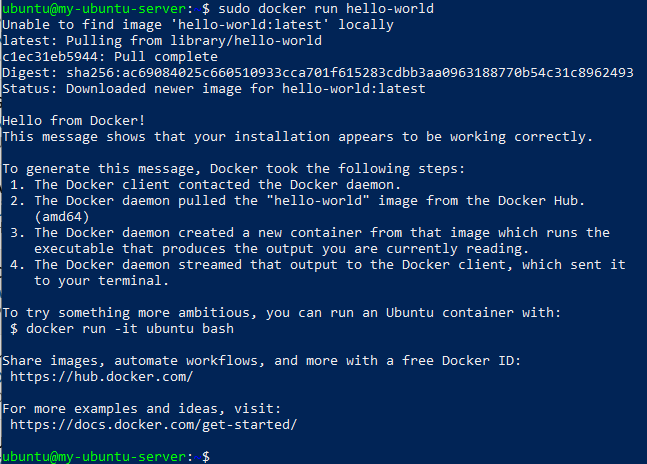Screen dimensions: 647x464
Task: Open the docs.docker.com get-started link
Action: 153,424
